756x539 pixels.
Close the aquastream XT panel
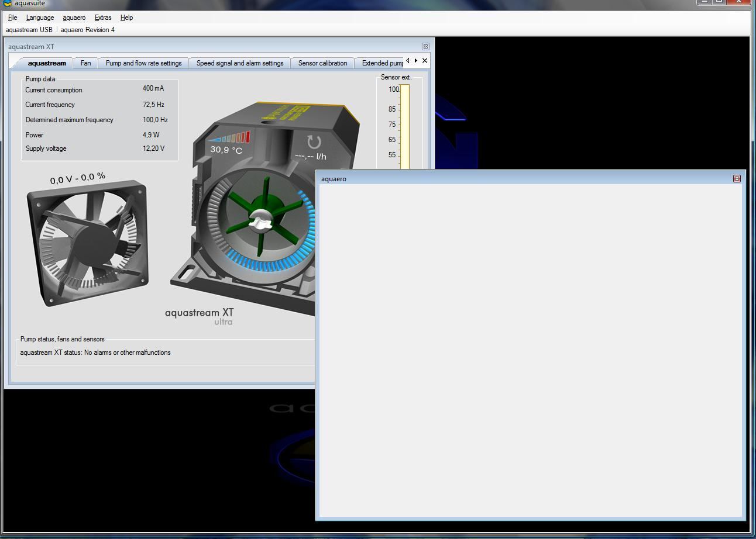(x=425, y=47)
